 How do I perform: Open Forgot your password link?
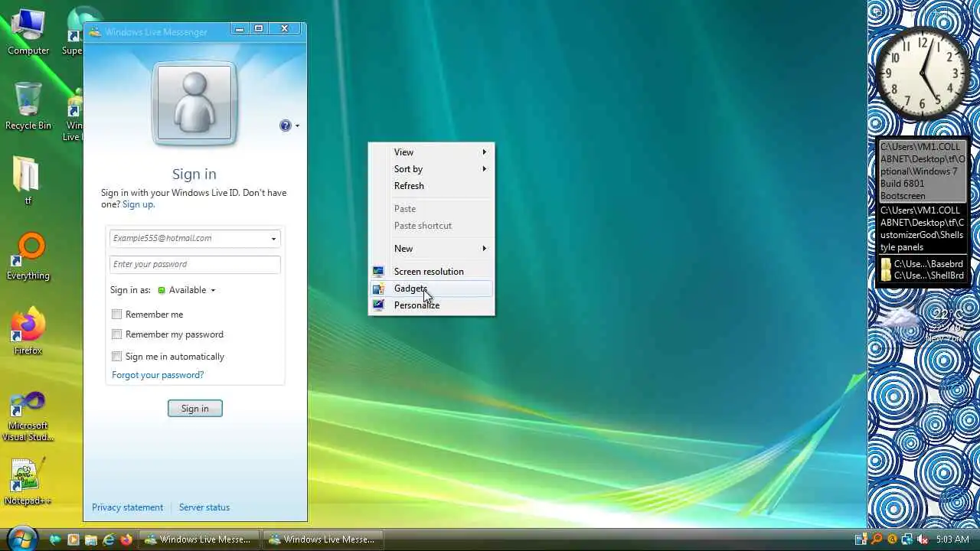click(x=158, y=375)
